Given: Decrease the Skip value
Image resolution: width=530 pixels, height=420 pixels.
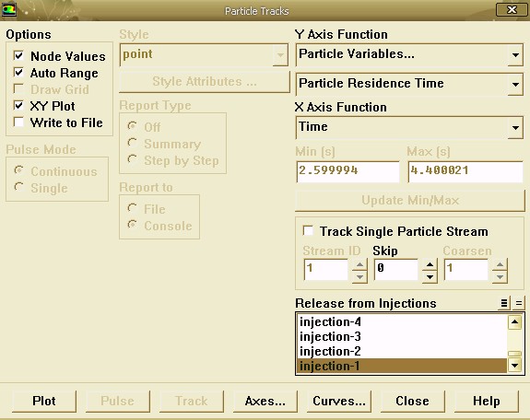Looking at the screenshot, I should pyautogui.click(x=430, y=277).
